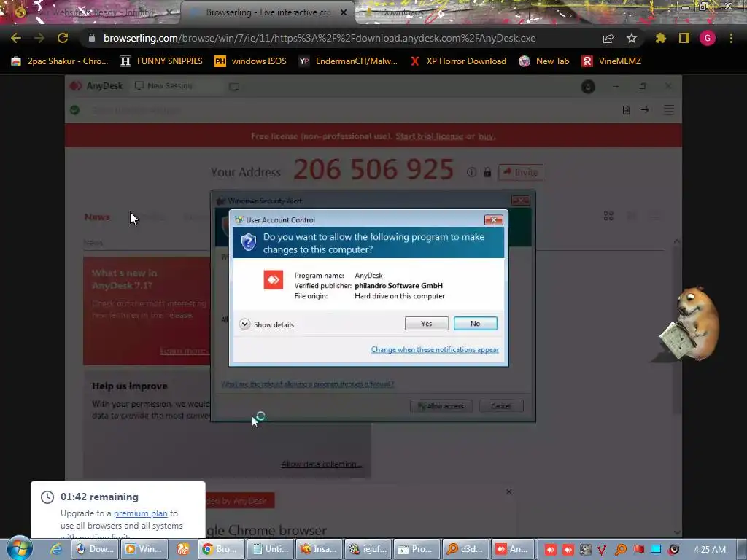Image resolution: width=747 pixels, height=560 pixels.
Task: Open the firewall risks help link
Action: (307, 384)
